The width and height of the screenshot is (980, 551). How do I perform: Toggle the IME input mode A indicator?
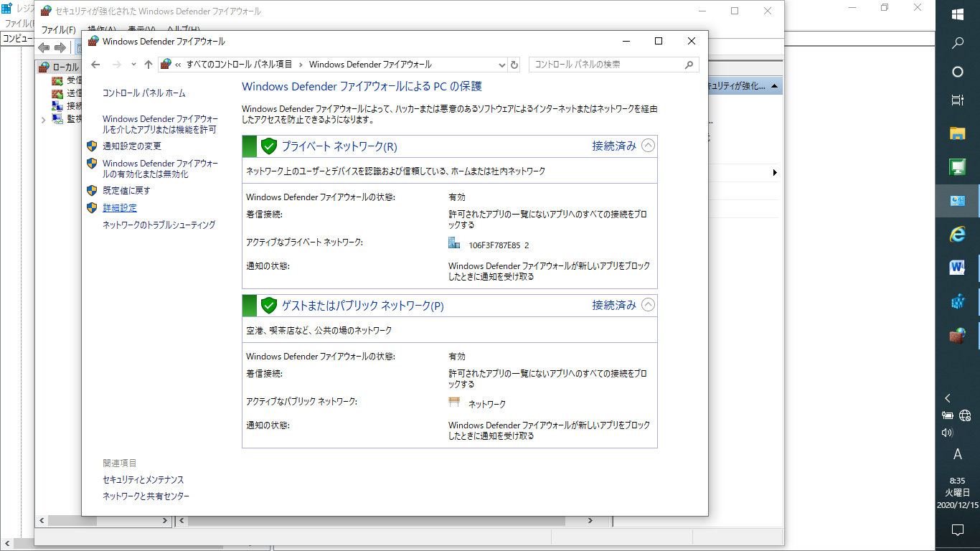click(958, 454)
